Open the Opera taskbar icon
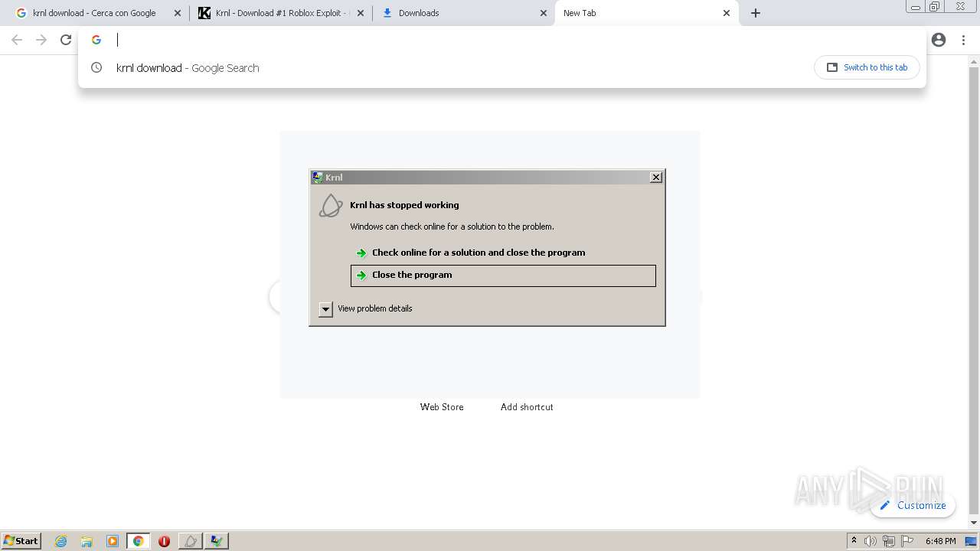The width and height of the screenshot is (980, 551). pos(164,541)
